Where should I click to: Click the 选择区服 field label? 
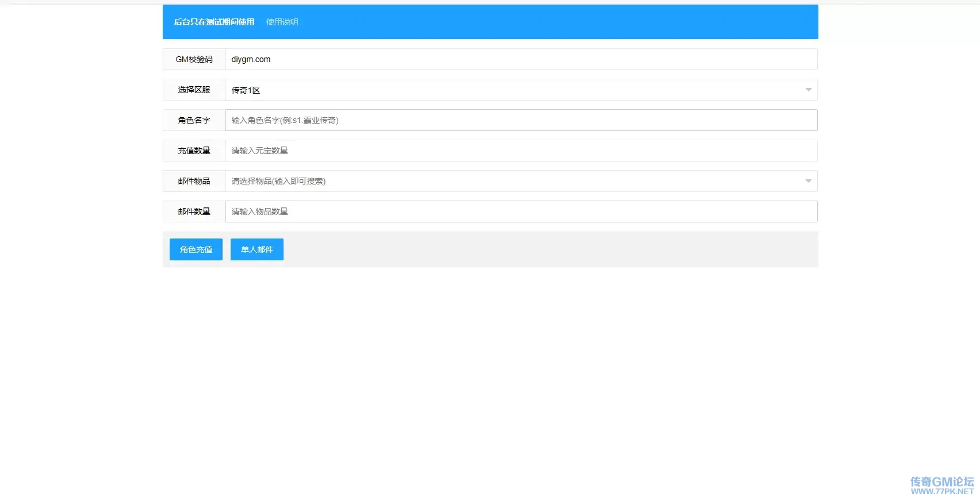194,90
